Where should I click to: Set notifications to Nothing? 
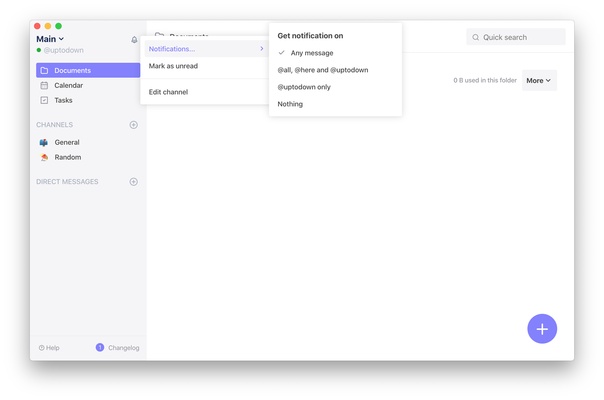(x=335, y=104)
